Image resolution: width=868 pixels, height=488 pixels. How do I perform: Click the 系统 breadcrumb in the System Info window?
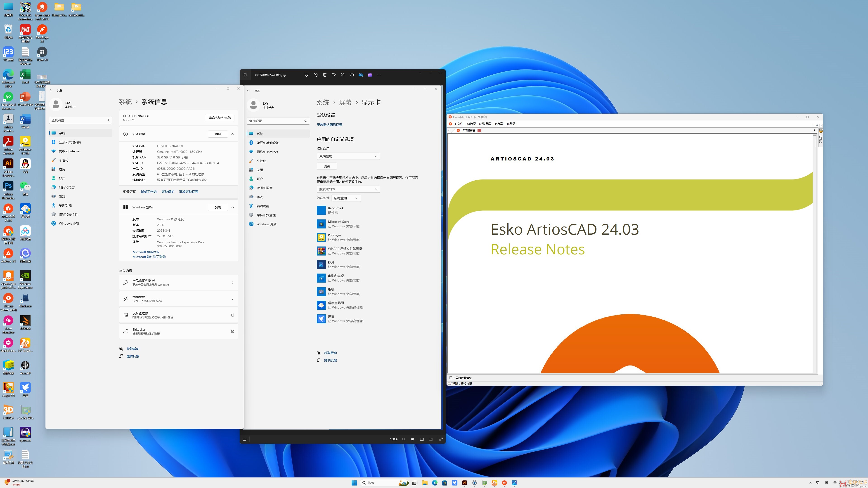coord(125,102)
